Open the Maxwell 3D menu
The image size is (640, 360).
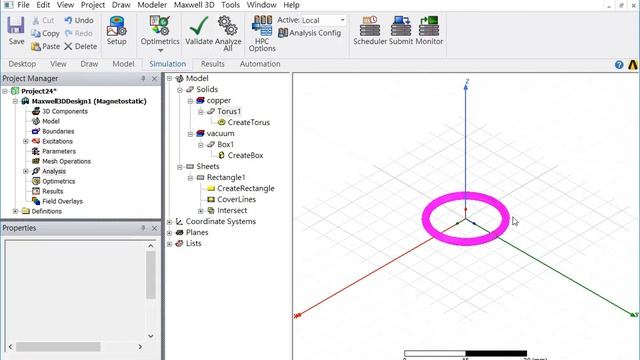click(x=194, y=5)
